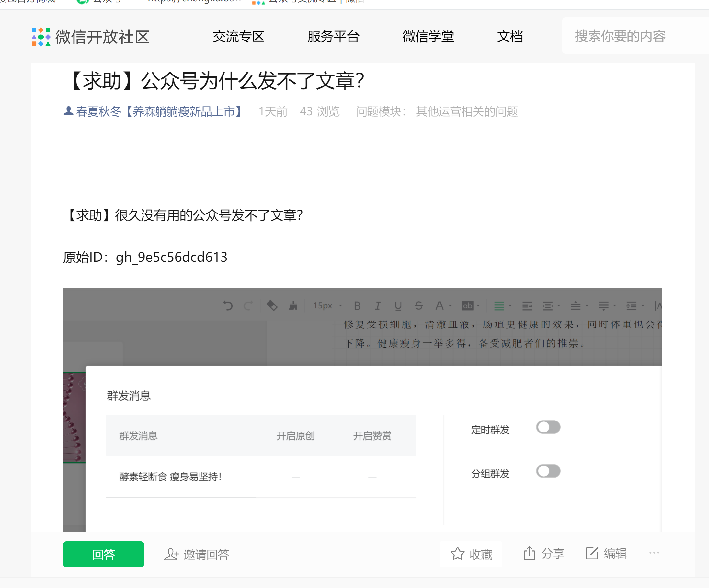This screenshot has height=588, width=709.
Task: Click the star favorite icon
Action: click(457, 554)
